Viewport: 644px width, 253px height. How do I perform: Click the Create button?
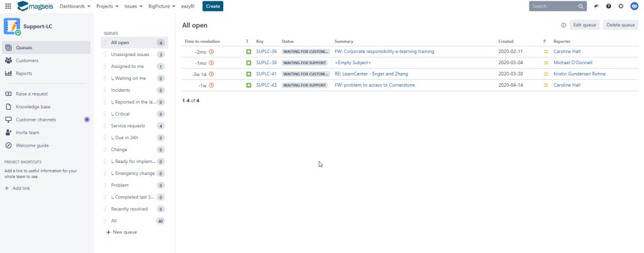pyautogui.click(x=213, y=6)
